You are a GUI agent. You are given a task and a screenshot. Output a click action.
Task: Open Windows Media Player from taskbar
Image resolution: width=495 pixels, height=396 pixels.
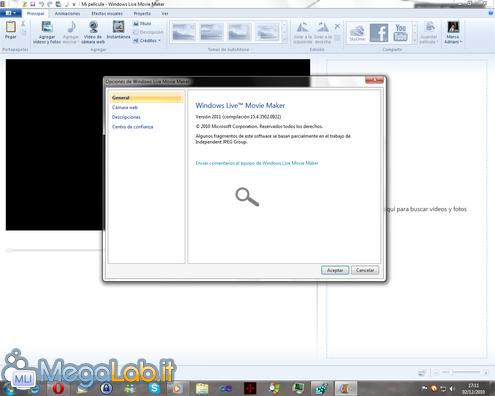click(177, 388)
